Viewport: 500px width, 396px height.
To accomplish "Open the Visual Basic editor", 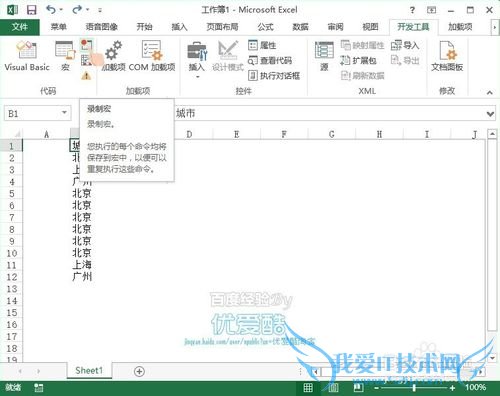I will [x=27, y=55].
